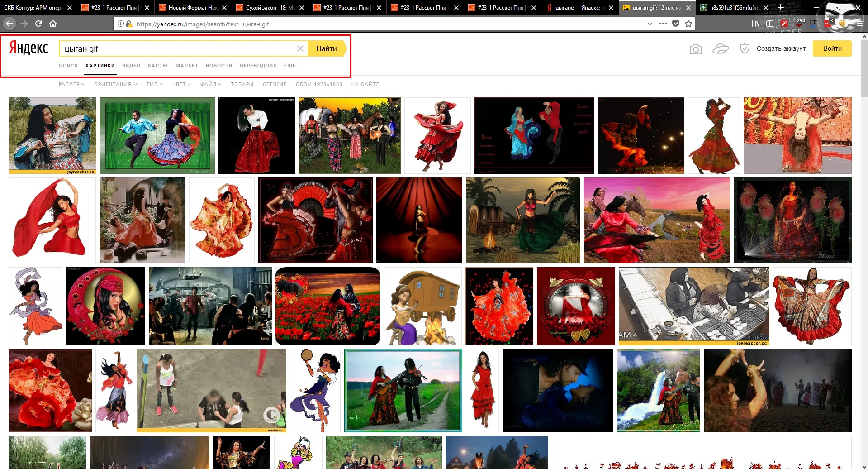868x469 pixels.
Task: Show the browser sidebar
Action: [770, 24]
